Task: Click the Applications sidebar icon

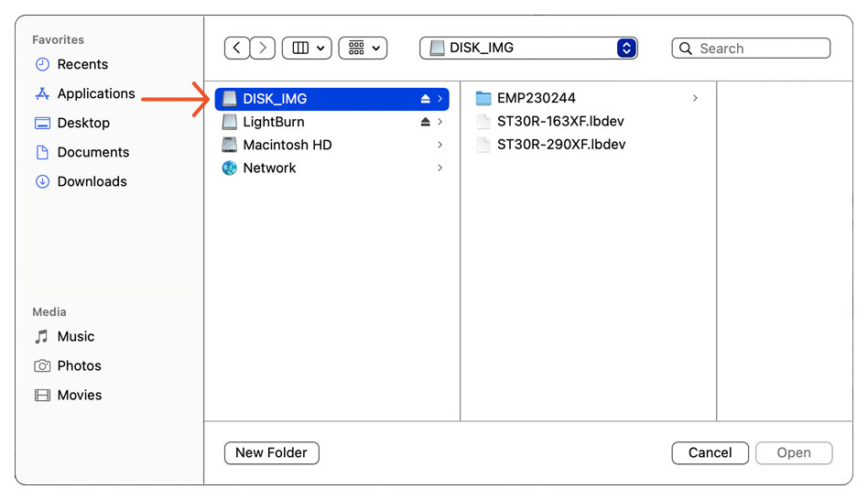Action: click(42, 93)
